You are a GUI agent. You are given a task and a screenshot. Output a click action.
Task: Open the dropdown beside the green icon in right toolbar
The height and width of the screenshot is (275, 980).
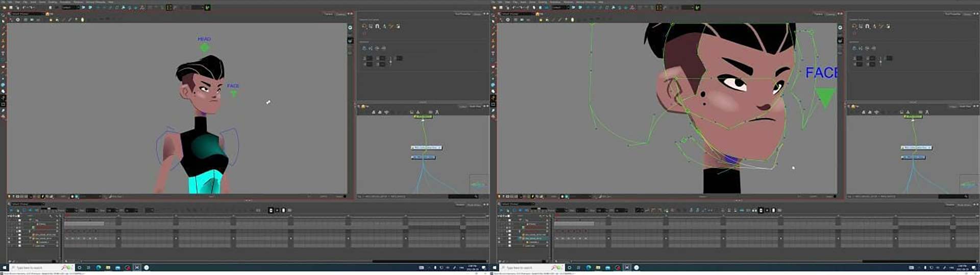coord(688,8)
